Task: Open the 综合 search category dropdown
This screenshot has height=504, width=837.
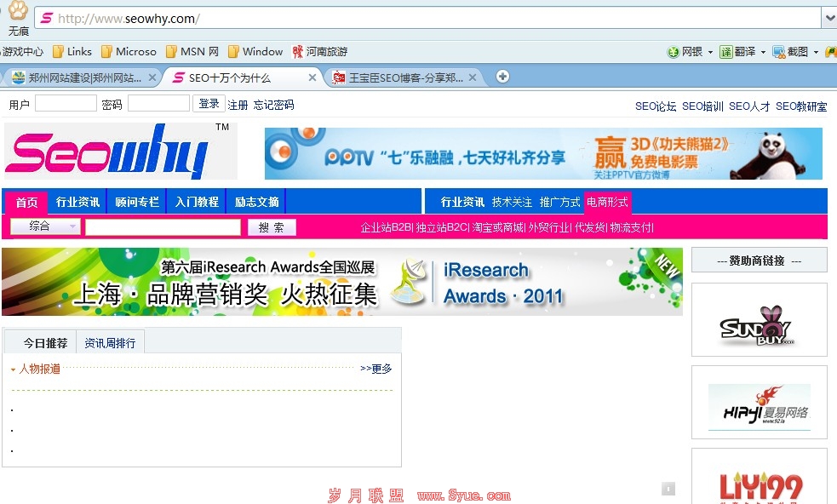Action: (x=43, y=227)
